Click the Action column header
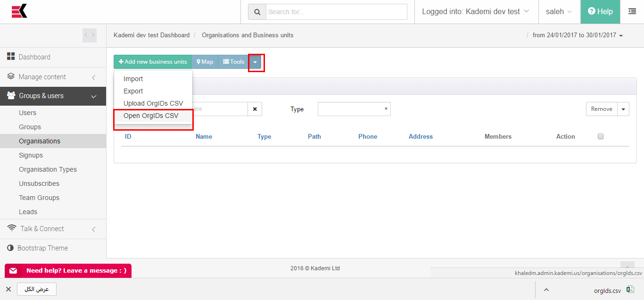The height and width of the screenshot is (300, 644). pos(565,136)
